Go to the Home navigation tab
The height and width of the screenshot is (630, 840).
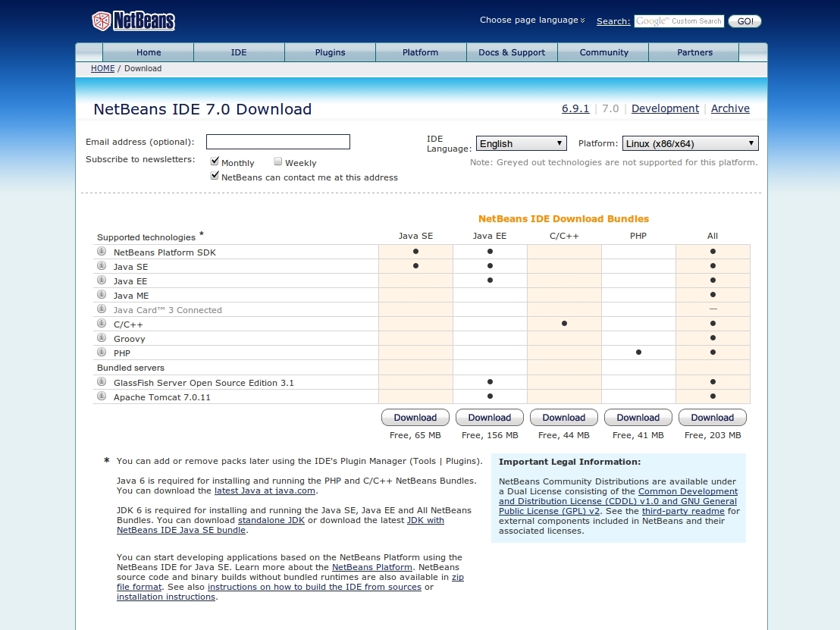(x=149, y=52)
